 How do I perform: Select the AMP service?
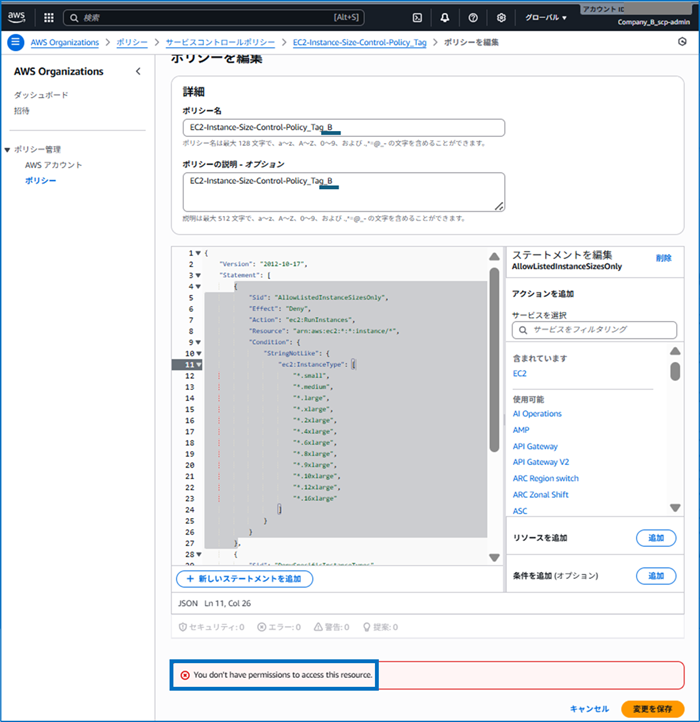[x=521, y=430]
